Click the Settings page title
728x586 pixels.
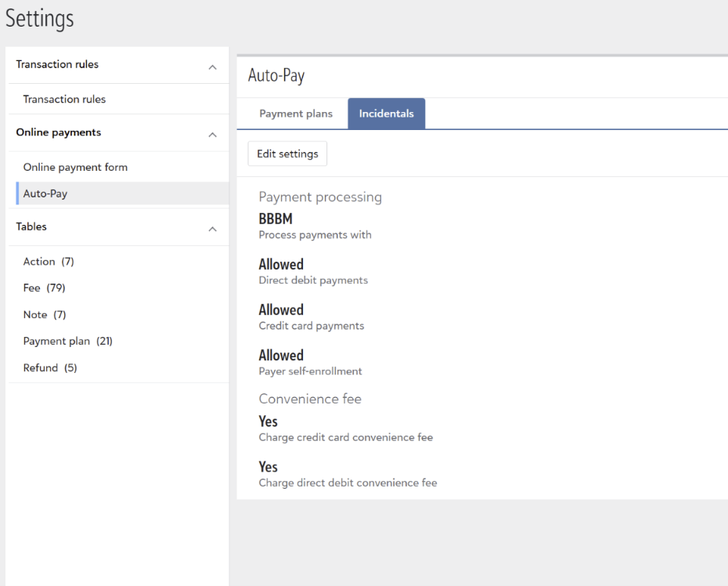tap(40, 19)
